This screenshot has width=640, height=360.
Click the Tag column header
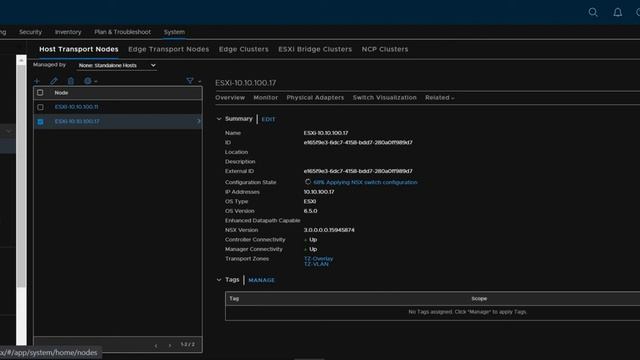tap(234, 298)
